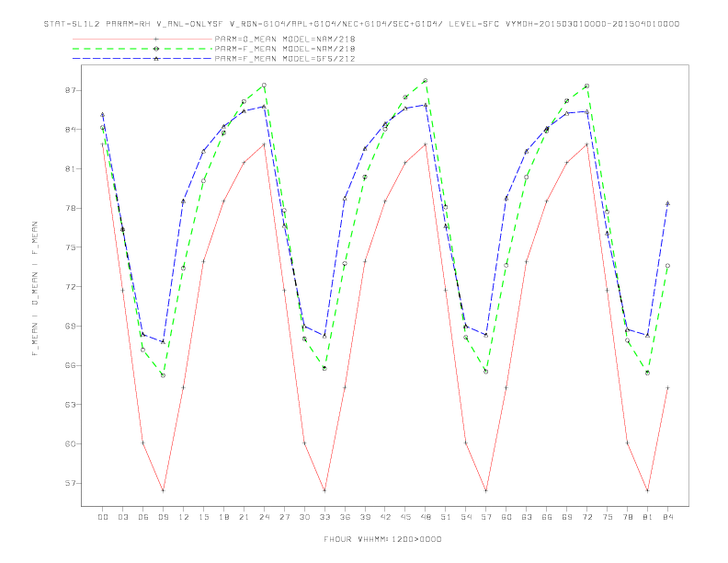728x563 pixels.
Task: Click x-axis forecast hour 06
Action: click(143, 517)
